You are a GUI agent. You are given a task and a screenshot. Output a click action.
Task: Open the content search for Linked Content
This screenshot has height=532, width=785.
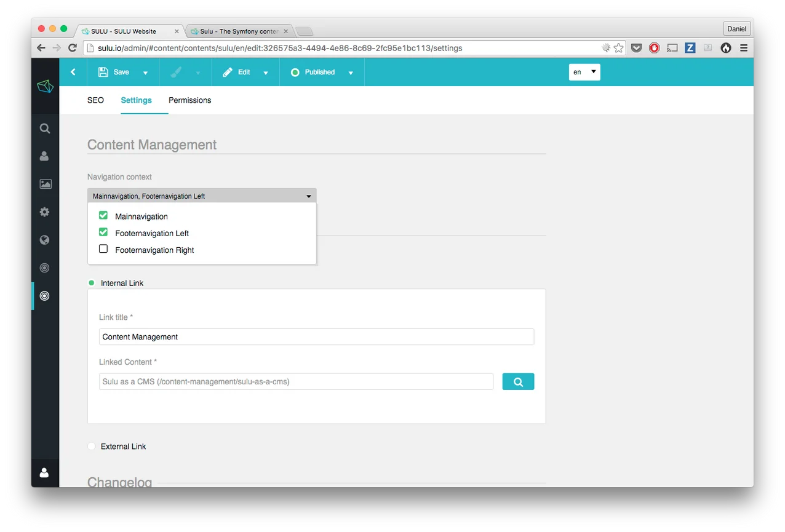click(x=517, y=381)
